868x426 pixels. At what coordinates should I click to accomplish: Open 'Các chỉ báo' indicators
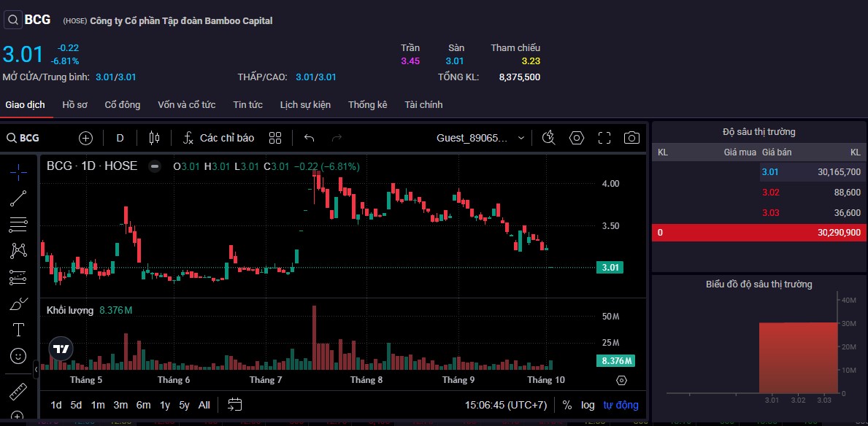coord(218,138)
